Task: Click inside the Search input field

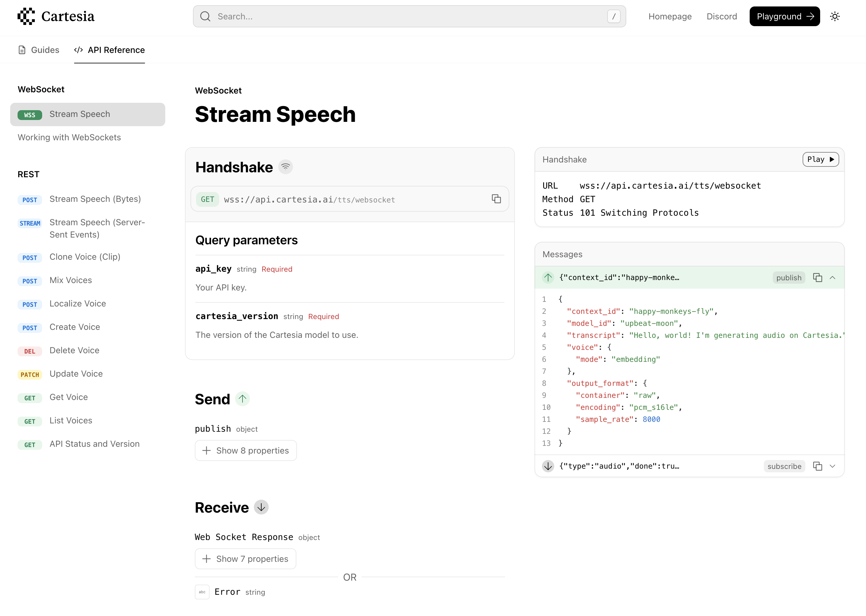Action: pyautogui.click(x=379, y=16)
